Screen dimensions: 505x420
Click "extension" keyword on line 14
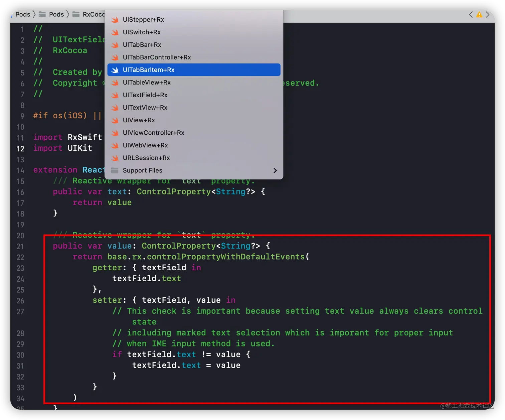click(x=55, y=170)
